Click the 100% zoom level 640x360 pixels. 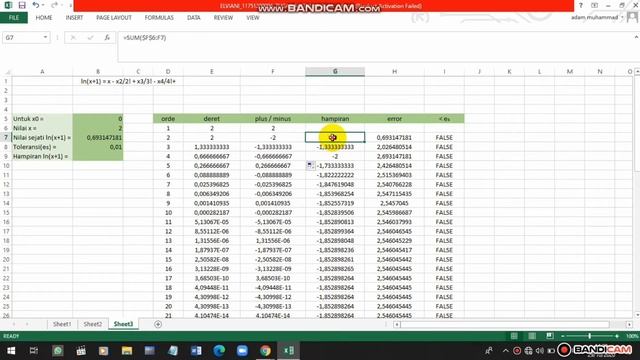(x=632, y=336)
